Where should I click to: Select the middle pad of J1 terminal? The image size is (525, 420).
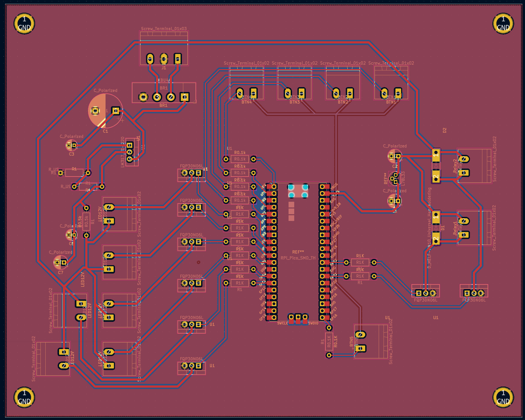[164, 59]
